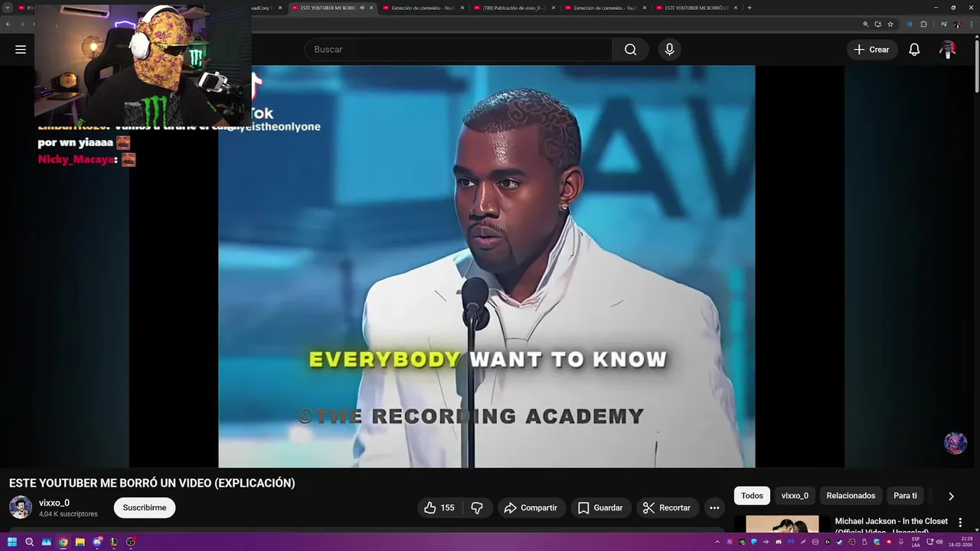
Task: Click the blue extension icon in Chrome toolbar
Action: tap(910, 24)
